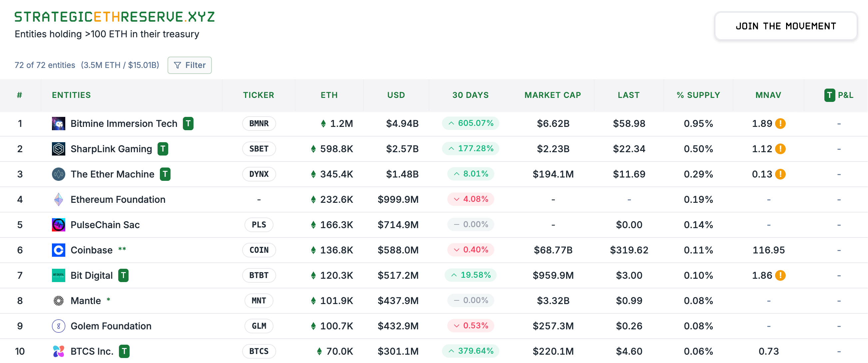Click the green T badge beside Bitmine Immersion Tech

pyautogui.click(x=188, y=123)
